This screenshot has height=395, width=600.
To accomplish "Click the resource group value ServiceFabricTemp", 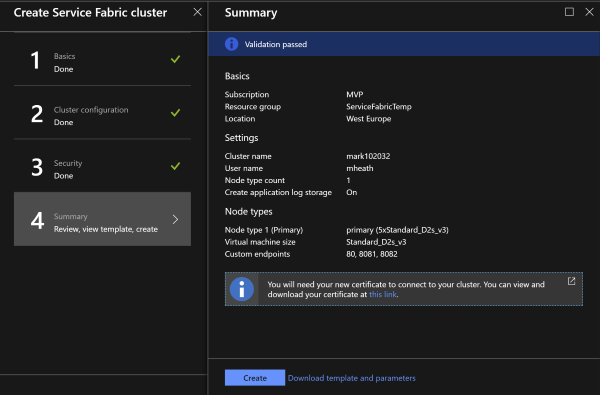I will click(379, 107).
